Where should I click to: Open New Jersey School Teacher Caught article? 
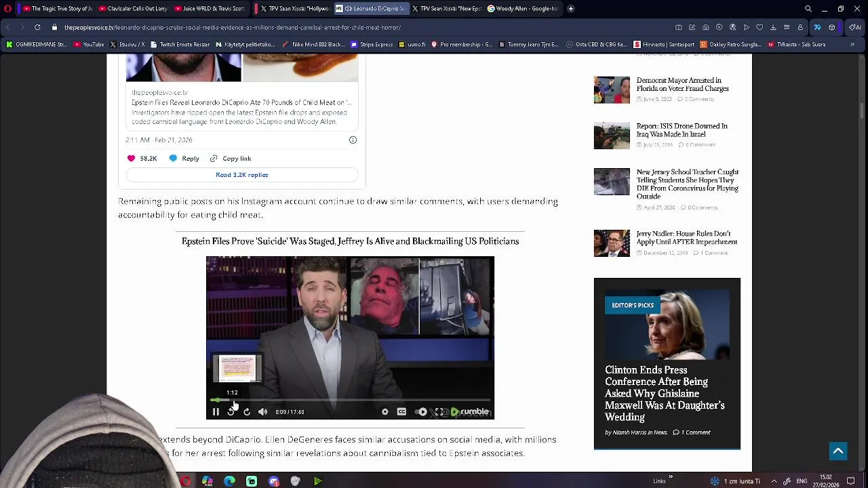(688, 184)
